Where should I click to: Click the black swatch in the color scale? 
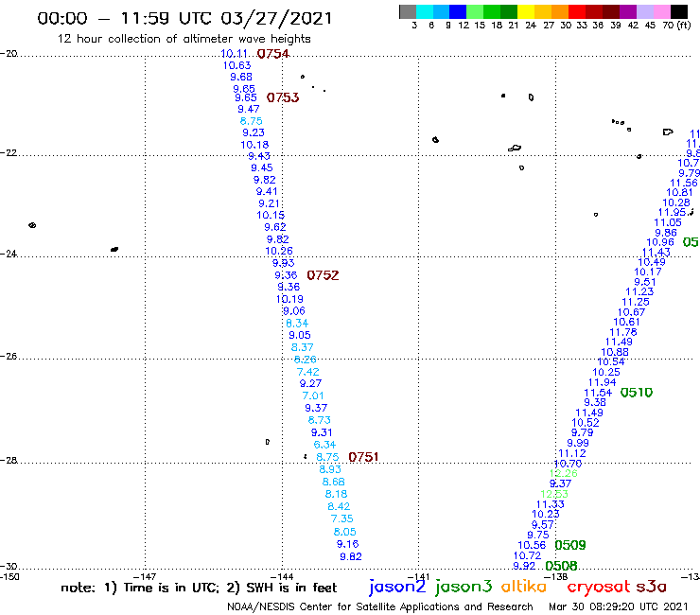679,11
